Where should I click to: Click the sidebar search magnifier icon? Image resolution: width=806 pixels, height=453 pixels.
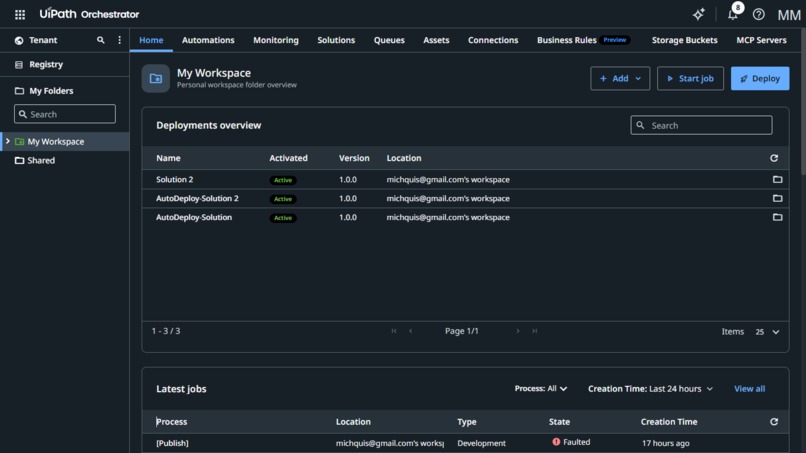tap(101, 40)
